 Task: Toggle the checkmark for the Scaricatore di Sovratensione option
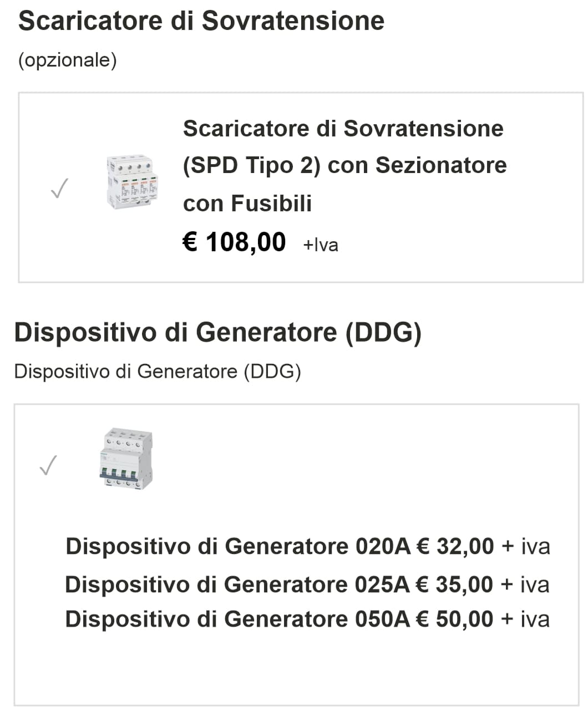click(x=59, y=189)
